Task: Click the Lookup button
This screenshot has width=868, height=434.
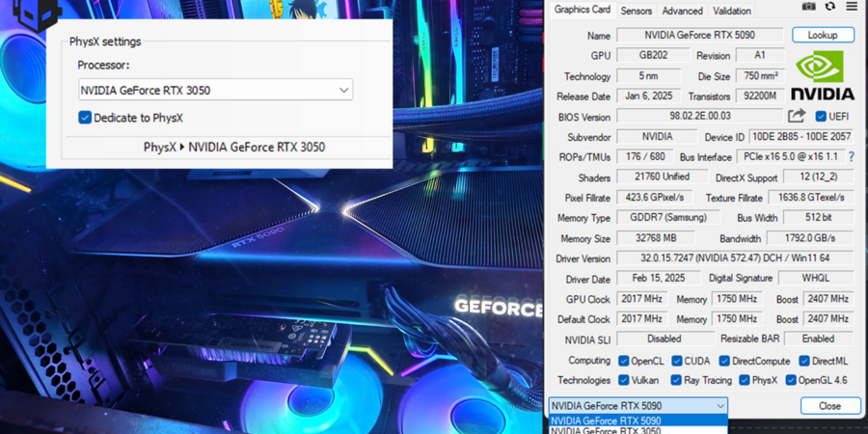Action: (x=823, y=35)
